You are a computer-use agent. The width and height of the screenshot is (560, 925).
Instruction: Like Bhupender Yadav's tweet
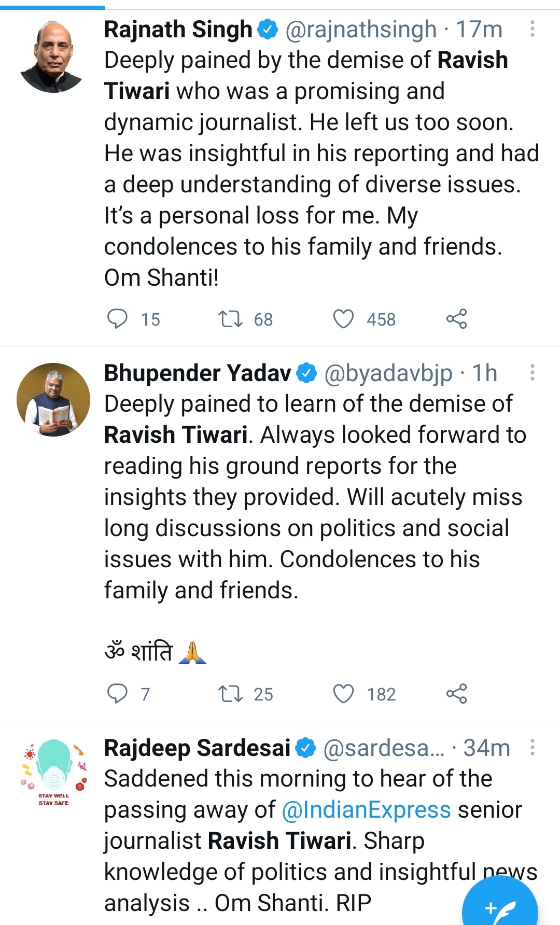[x=343, y=694]
